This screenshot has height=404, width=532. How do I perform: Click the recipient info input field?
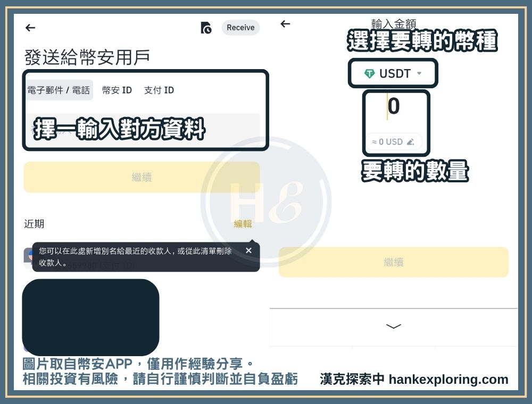point(142,129)
